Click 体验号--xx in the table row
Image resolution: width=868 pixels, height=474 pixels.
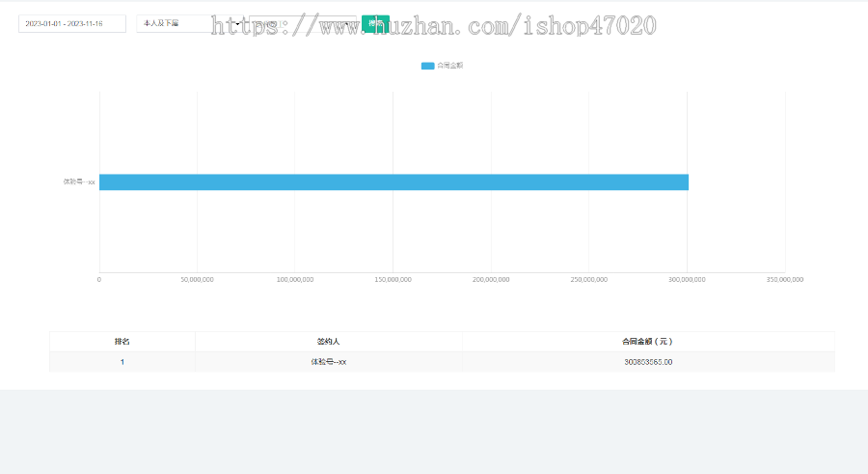tap(328, 362)
